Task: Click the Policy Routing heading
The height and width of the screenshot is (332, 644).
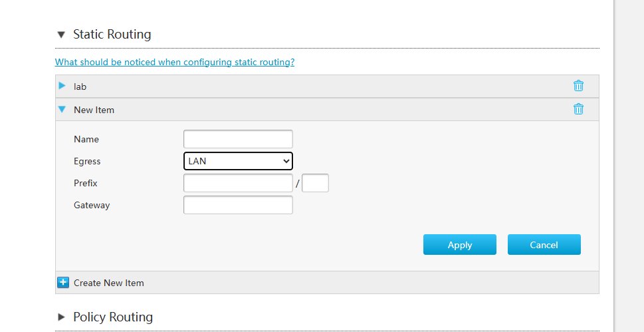Action: tap(113, 317)
